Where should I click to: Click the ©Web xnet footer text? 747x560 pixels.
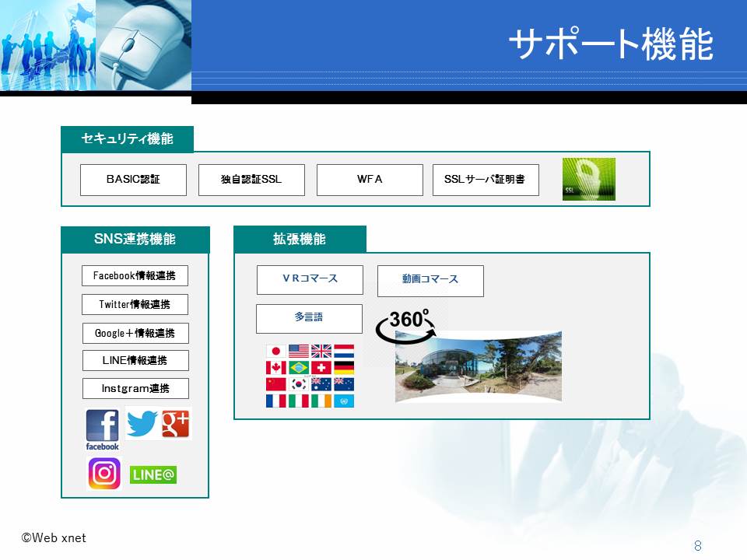click(54, 538)
